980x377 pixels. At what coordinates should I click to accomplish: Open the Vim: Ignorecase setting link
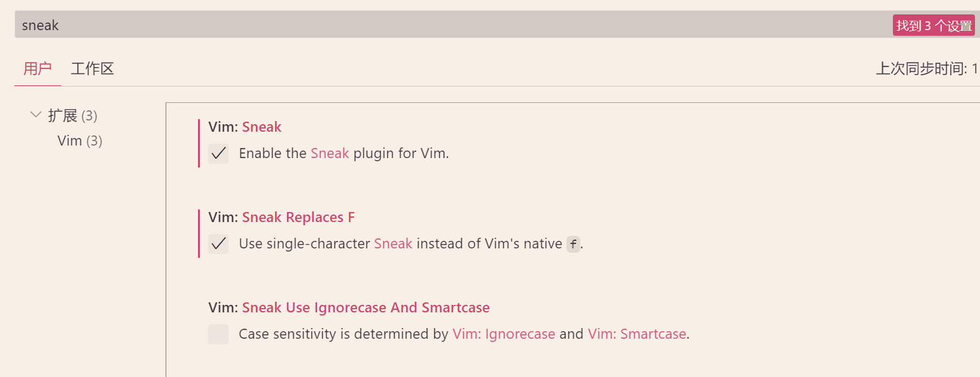tap(503, 334)
